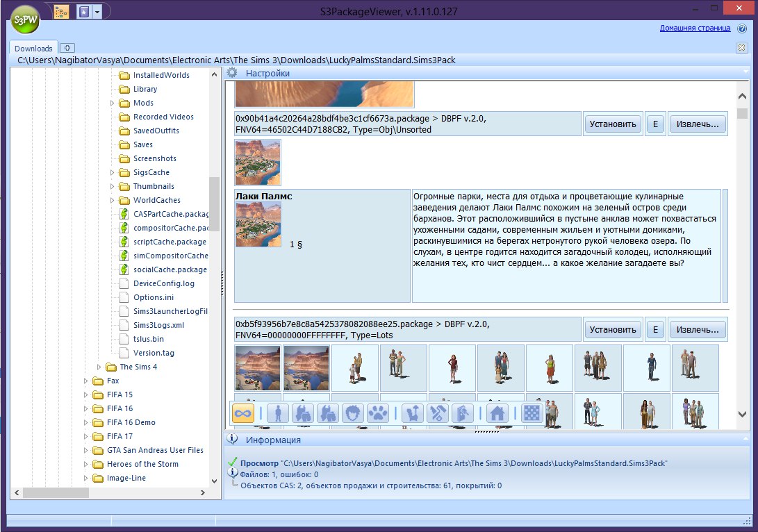The height and width of the screenshot is (532, 758).
Task: Click the compositorCache package file icon
Action: (x=124, y=228)
